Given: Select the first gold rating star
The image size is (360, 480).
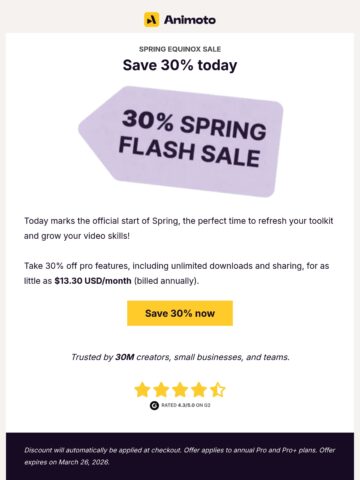Looking at the screenshot, I should tap(142, 390).
